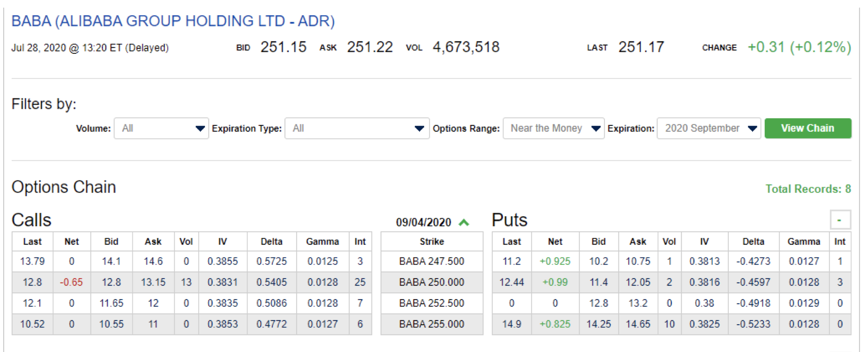Click the 09/04/2020 expiration date label
The width and height of the screenshot is (868, 352).
click(423, 223)
